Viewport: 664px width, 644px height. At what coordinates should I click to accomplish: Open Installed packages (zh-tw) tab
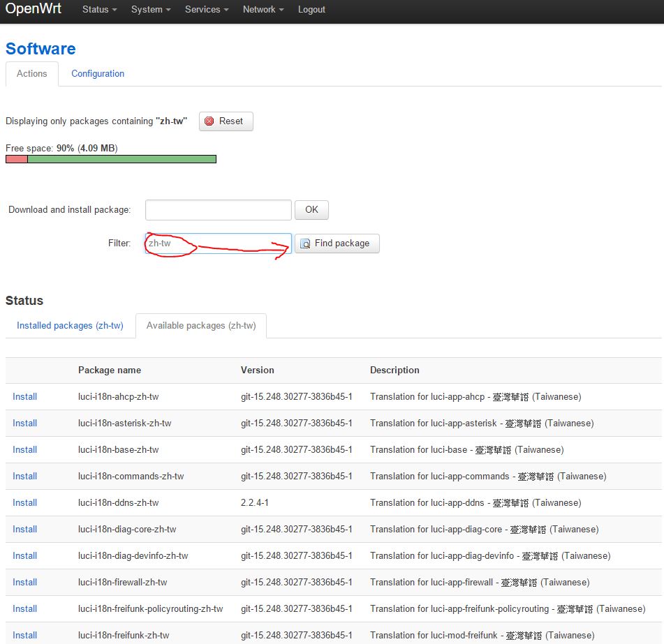coord(70,325)
